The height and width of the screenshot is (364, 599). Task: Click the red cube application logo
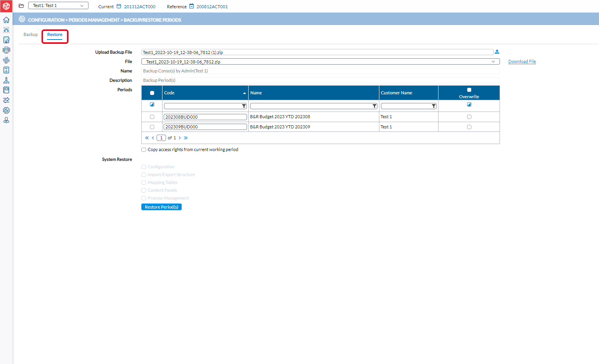tap(6, 6)
